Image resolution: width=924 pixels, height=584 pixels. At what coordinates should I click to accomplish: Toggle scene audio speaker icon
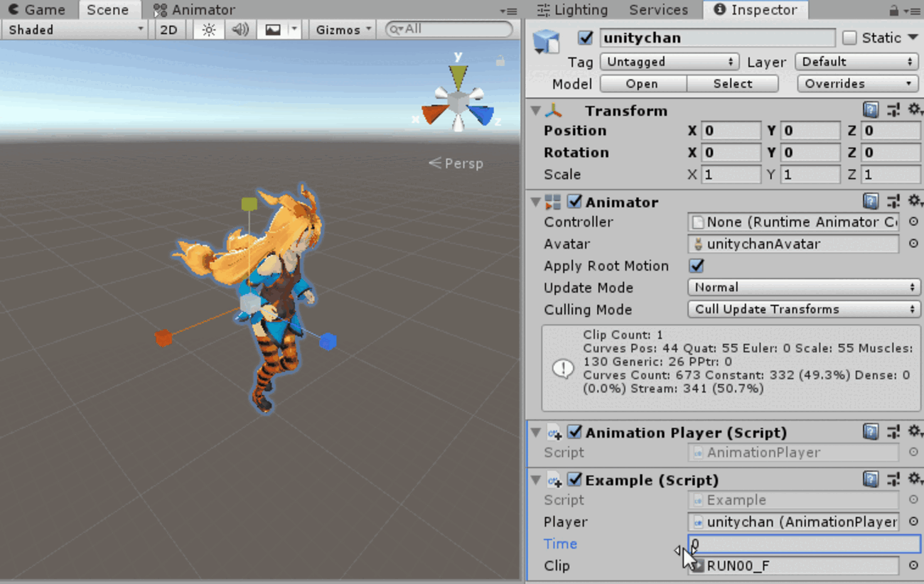[x=240, y=30]
